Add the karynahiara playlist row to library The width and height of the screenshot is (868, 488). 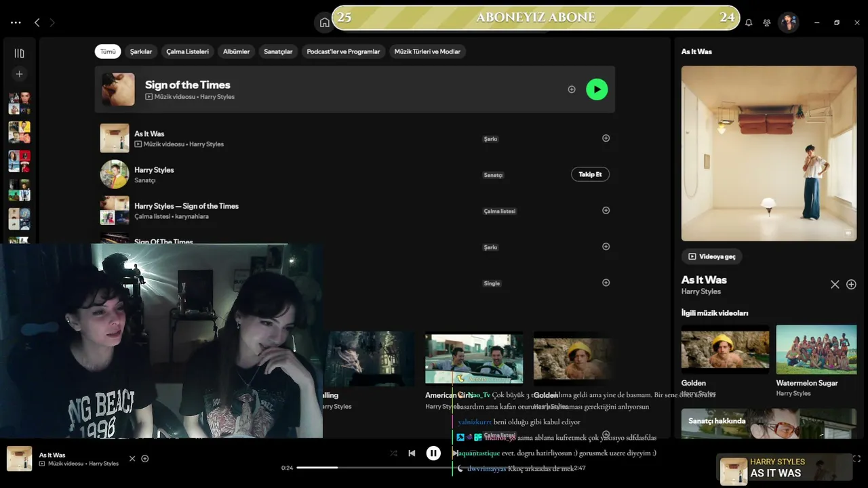(x=606, y=210)
